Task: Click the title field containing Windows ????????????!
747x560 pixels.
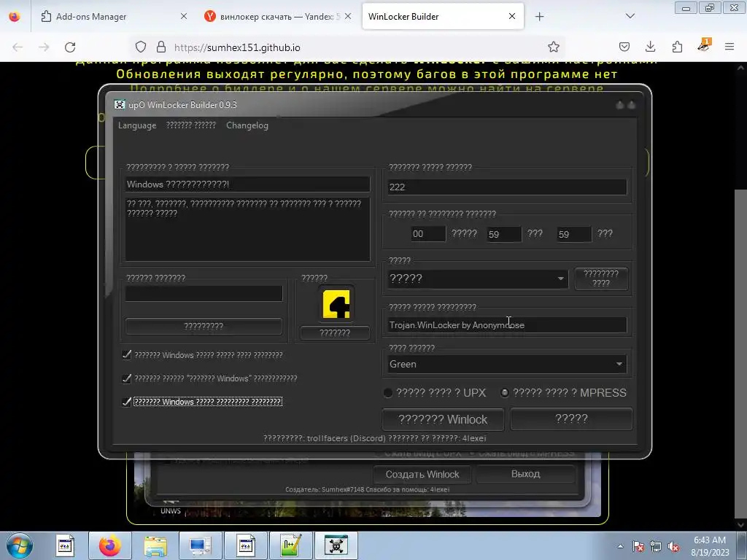Action: (247, 184)
